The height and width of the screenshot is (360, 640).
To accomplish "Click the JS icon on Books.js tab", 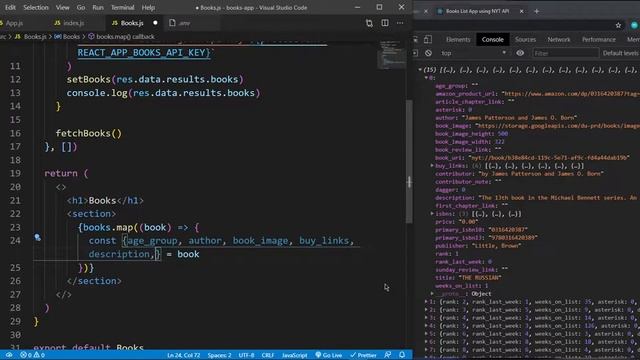I will point(115,23).
